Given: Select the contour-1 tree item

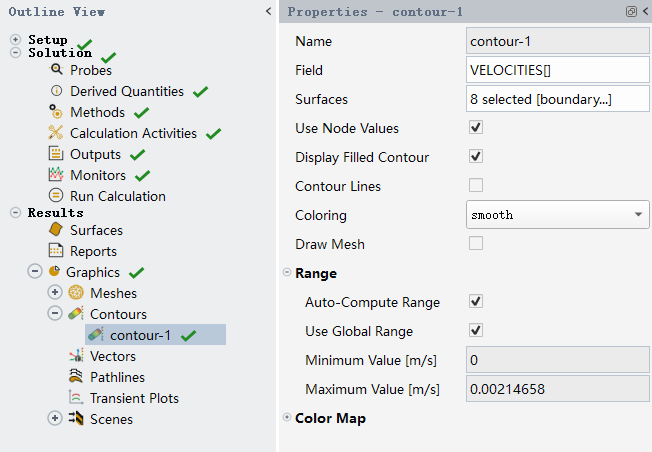Looking at the screenshot, I should click(140, 335).
